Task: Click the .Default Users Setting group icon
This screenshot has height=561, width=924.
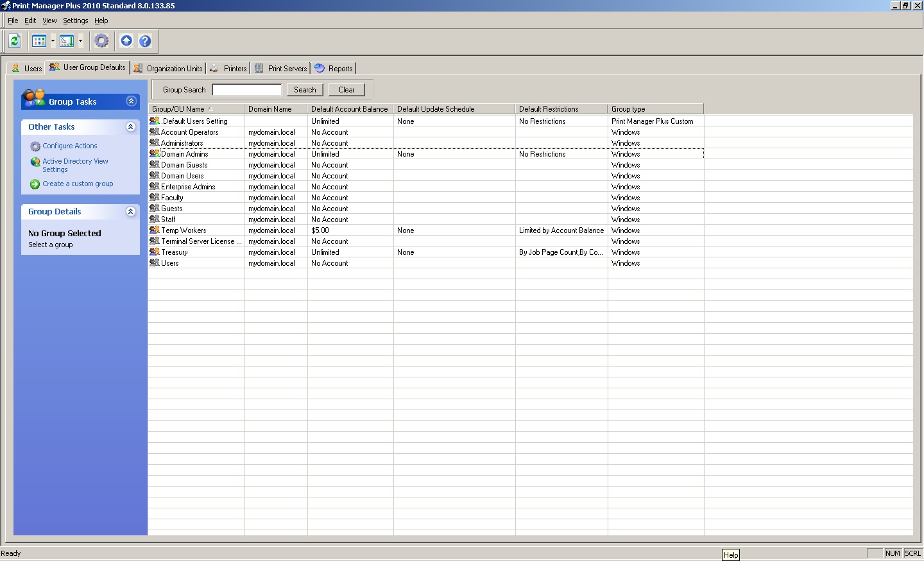Action: pyautogui.click(x=155, y=121)
